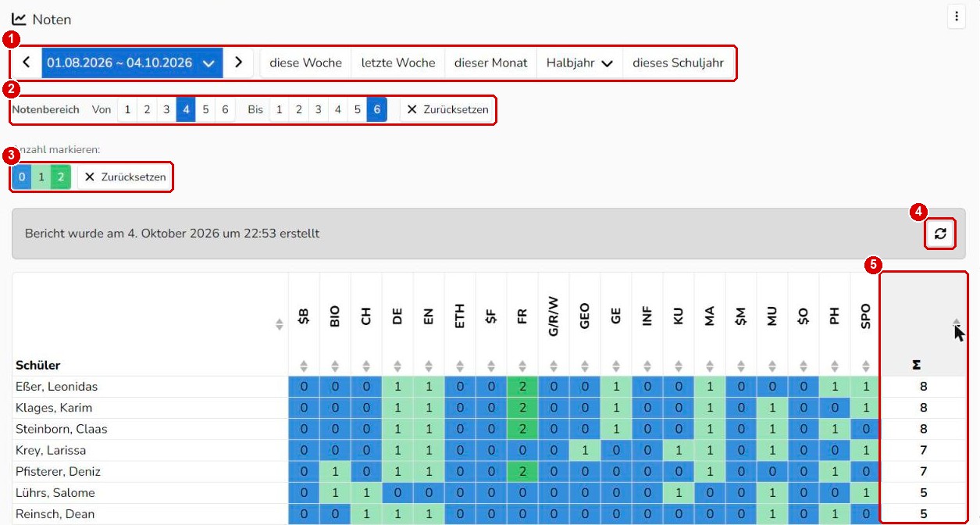Sort table by GEO column
This screenshot has width=980, height=525.
pyautogui.click(x=585, y=366)
